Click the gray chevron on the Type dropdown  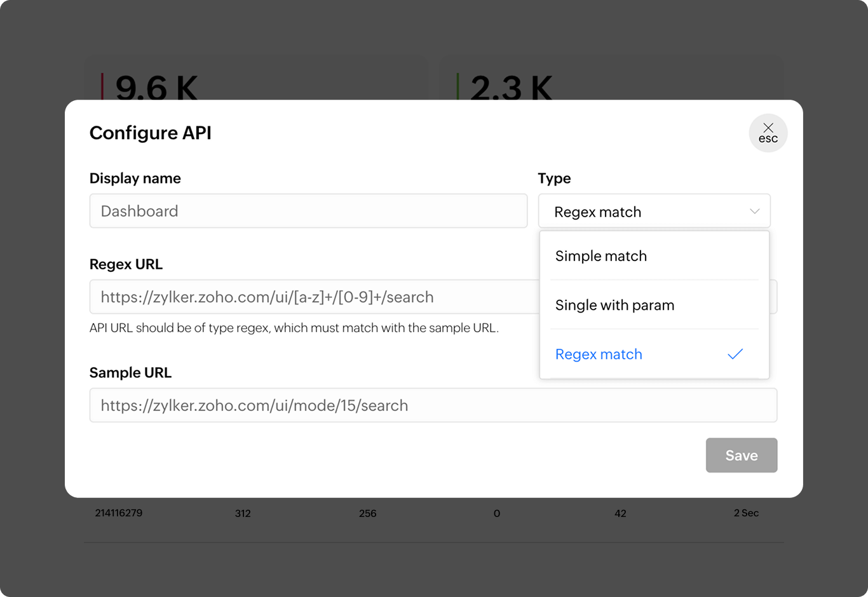tap(754, 211)
